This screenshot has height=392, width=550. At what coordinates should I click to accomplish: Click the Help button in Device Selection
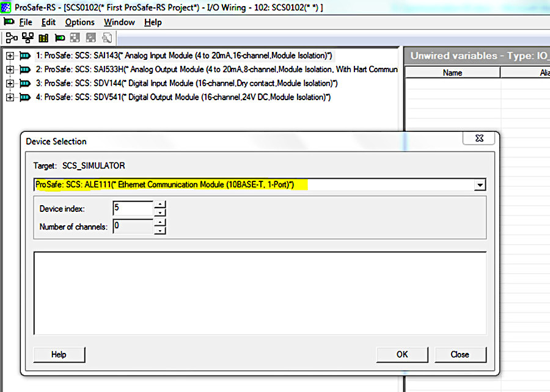[x=59, y=355]
